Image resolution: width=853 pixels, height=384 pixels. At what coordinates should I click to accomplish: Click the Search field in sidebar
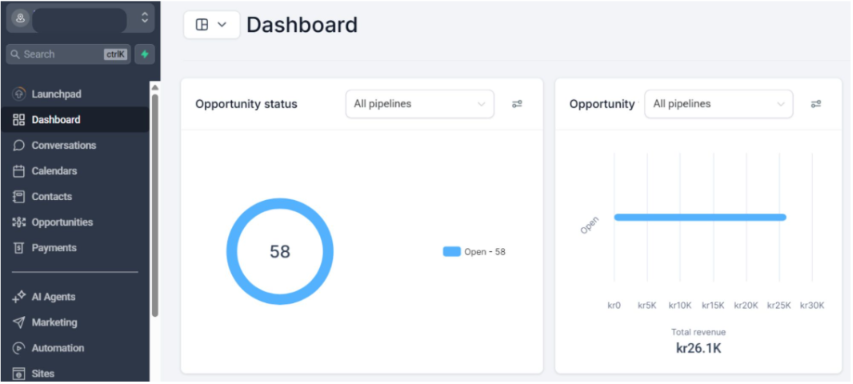69,54
